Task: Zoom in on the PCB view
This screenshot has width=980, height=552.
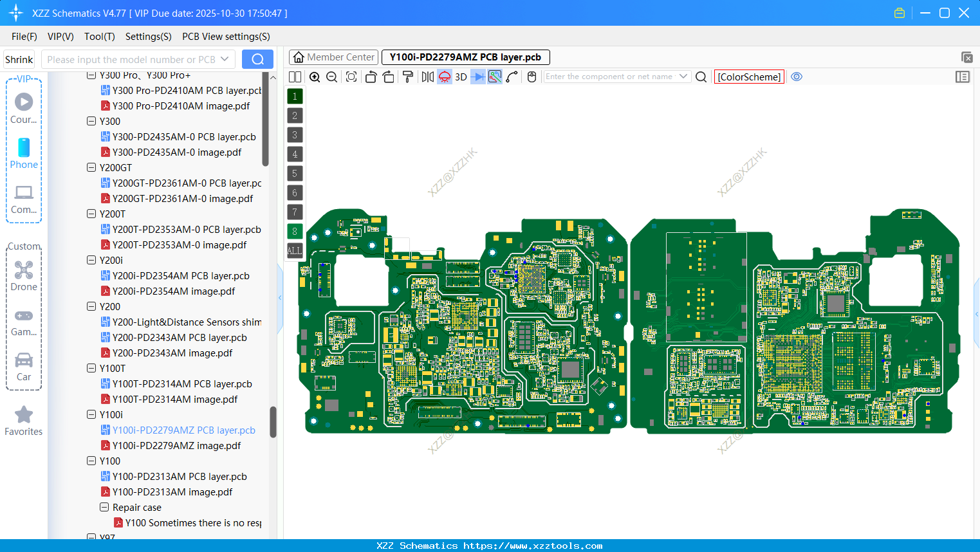Action: click(x=315, y=77)
